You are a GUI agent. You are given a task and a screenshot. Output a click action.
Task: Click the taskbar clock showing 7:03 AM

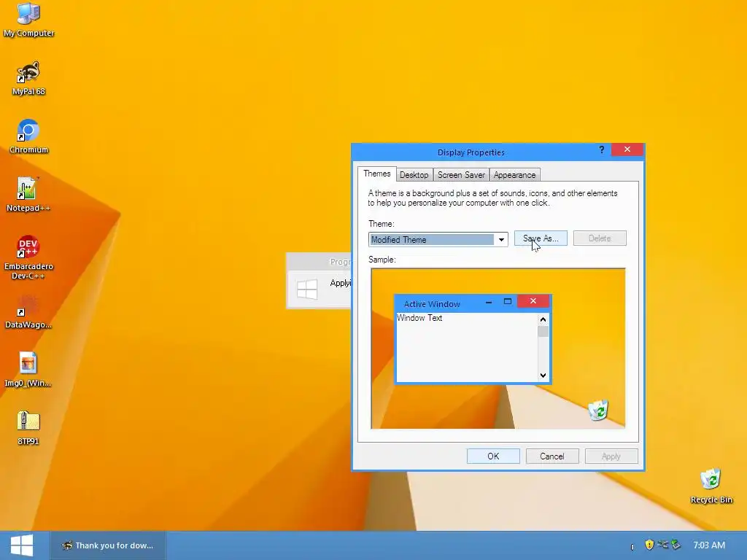click(709, 545)
